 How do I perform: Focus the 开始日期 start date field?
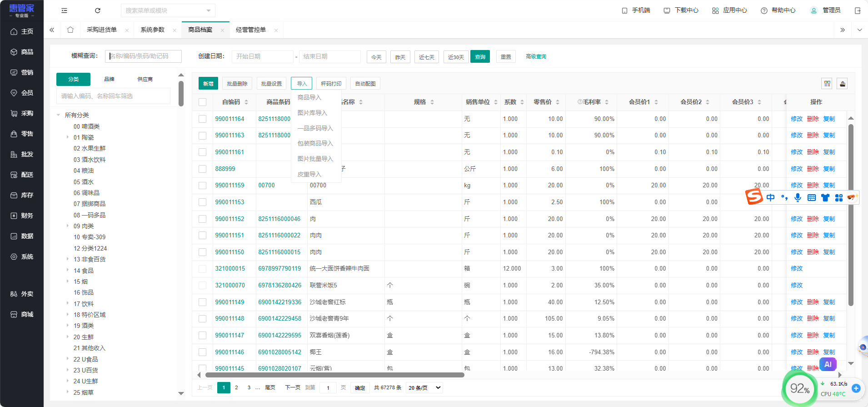[x=263, y=57]
